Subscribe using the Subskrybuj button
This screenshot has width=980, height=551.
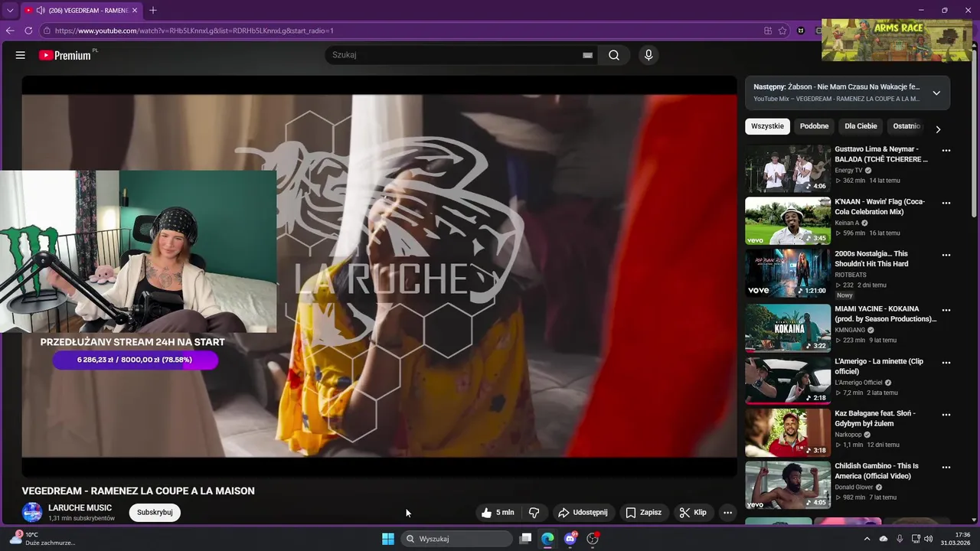(155, 513)
